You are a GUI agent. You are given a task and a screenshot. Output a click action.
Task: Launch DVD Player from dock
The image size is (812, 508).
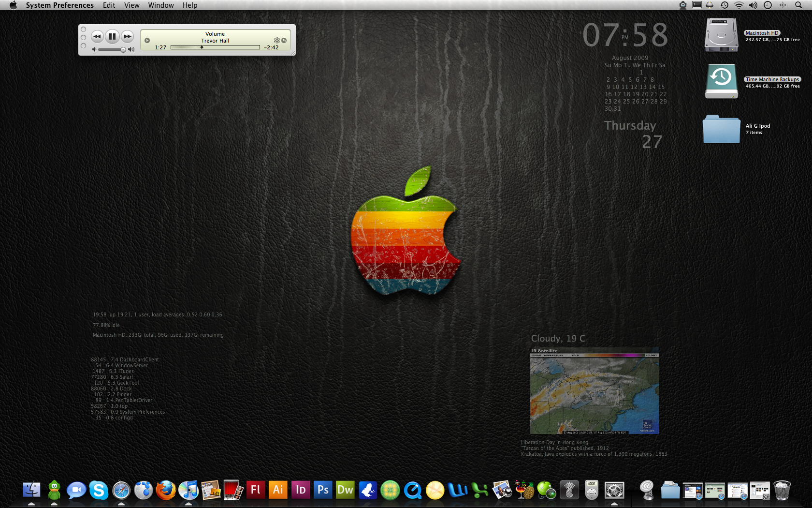tap(592, 490)
